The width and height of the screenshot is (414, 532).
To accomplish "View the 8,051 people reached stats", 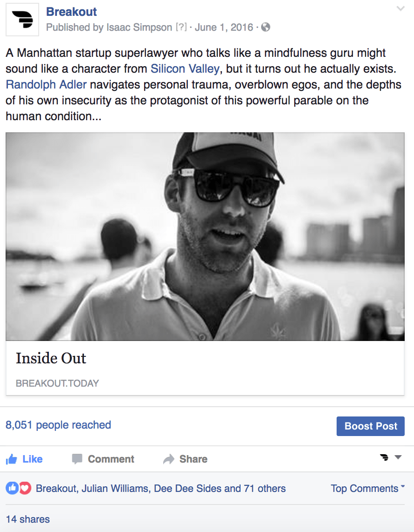I will pyautogui.click(x=58, y=425).
